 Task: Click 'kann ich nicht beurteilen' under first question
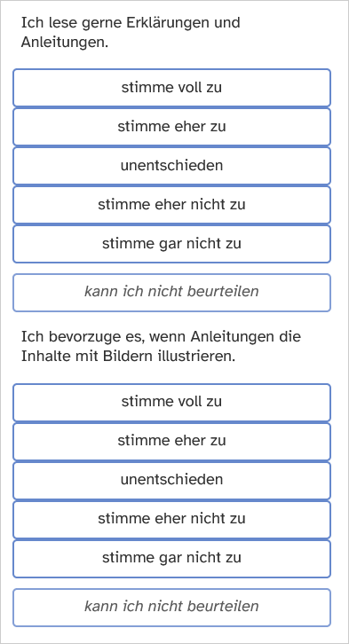point(171,293)
